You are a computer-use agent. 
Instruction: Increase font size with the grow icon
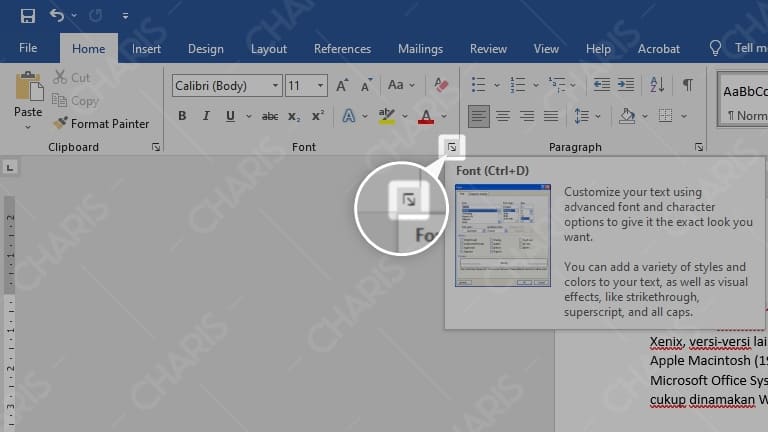pyautogui.click(x=342, y=85)
